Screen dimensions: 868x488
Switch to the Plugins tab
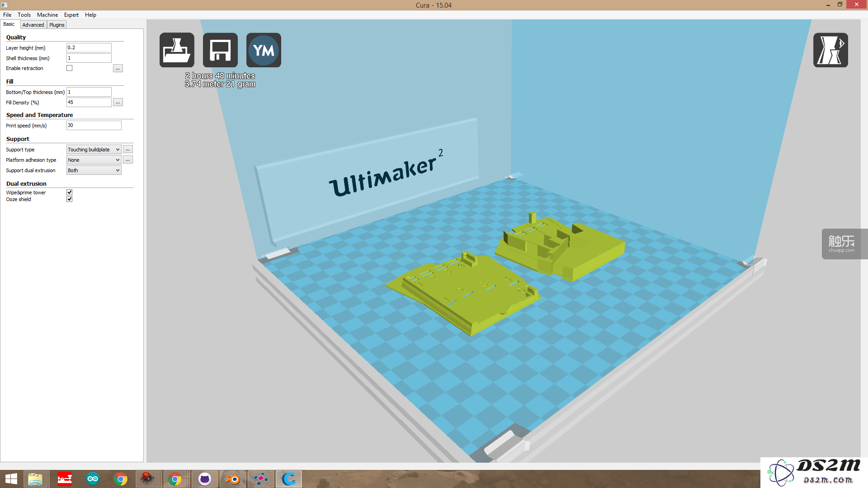57,25
